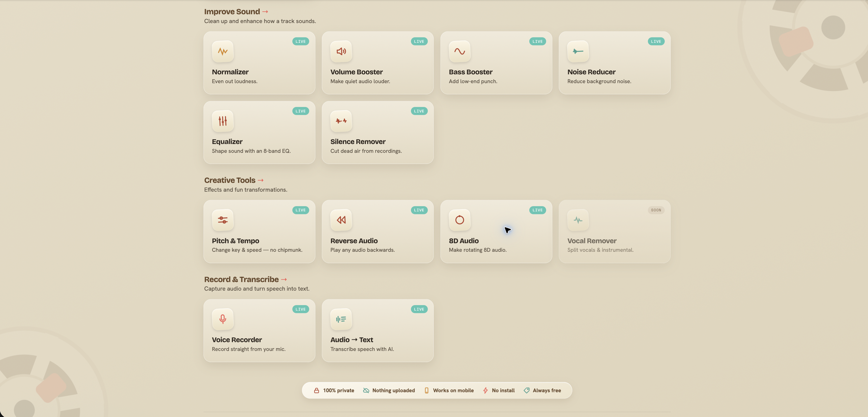Click the text "Effects and fun transformations."
This screenshot has width=868, height=417.
[246, 190]
